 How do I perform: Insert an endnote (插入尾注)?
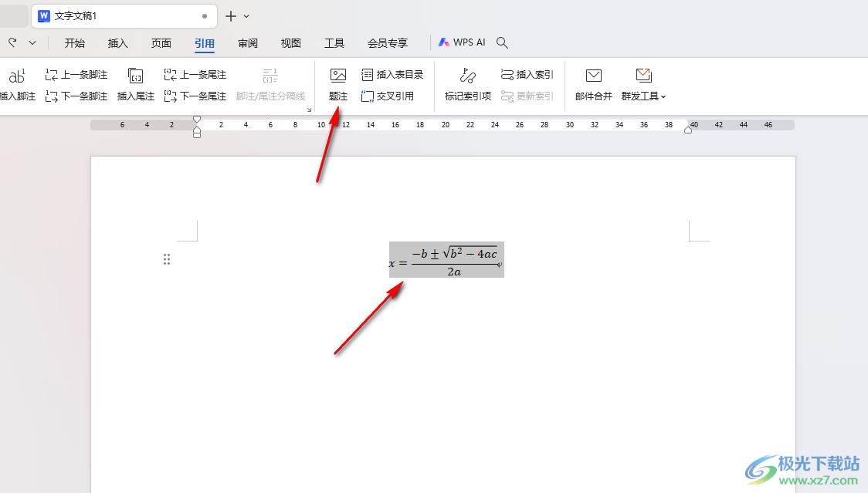[136, 85]
